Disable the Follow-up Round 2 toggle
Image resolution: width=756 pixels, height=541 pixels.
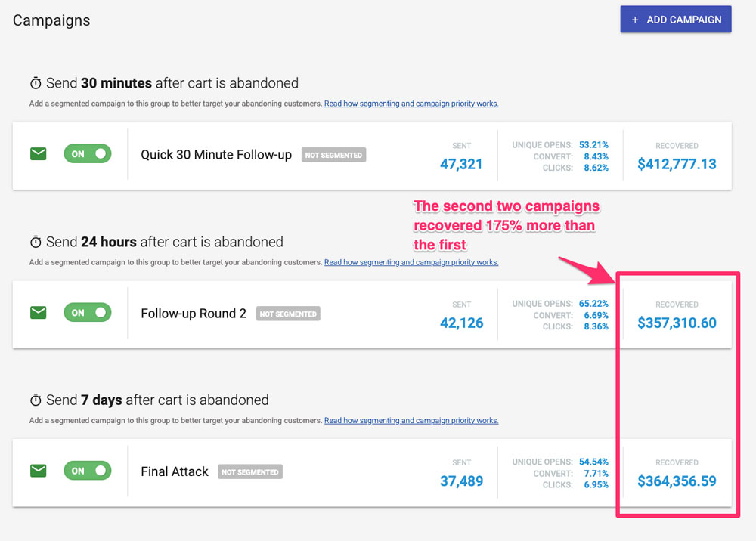tap(87, 312)
